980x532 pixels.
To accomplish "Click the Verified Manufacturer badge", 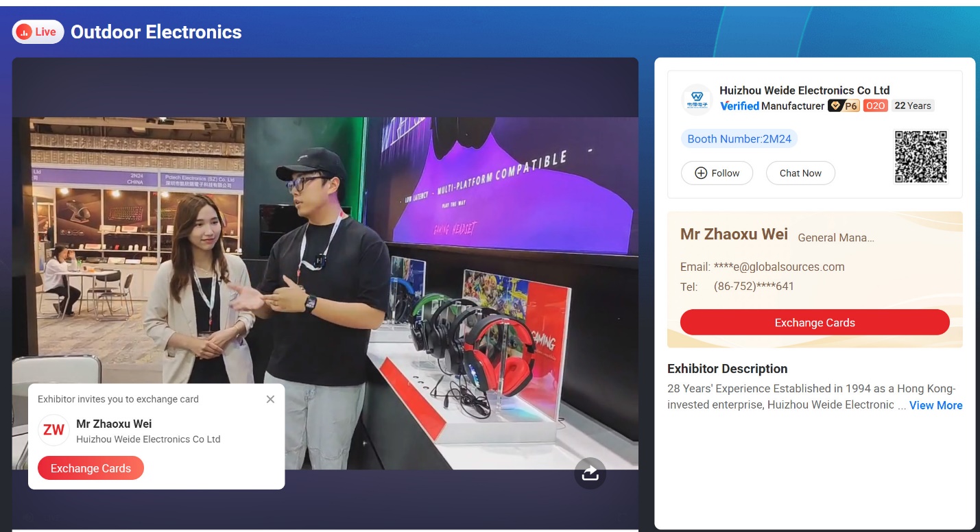I will 772,106.
